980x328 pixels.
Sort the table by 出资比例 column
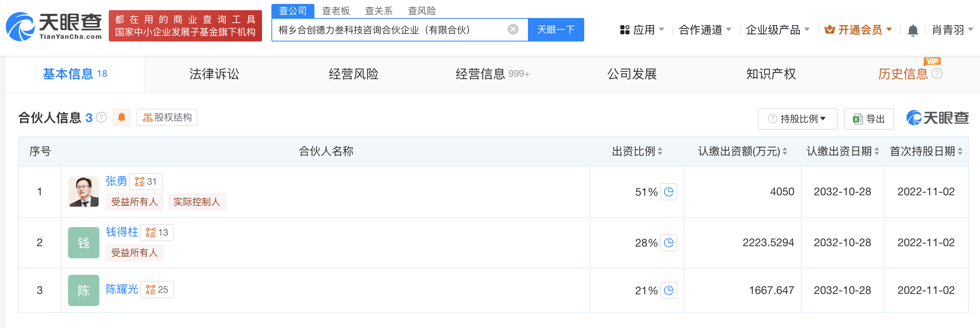click(660, 151)
